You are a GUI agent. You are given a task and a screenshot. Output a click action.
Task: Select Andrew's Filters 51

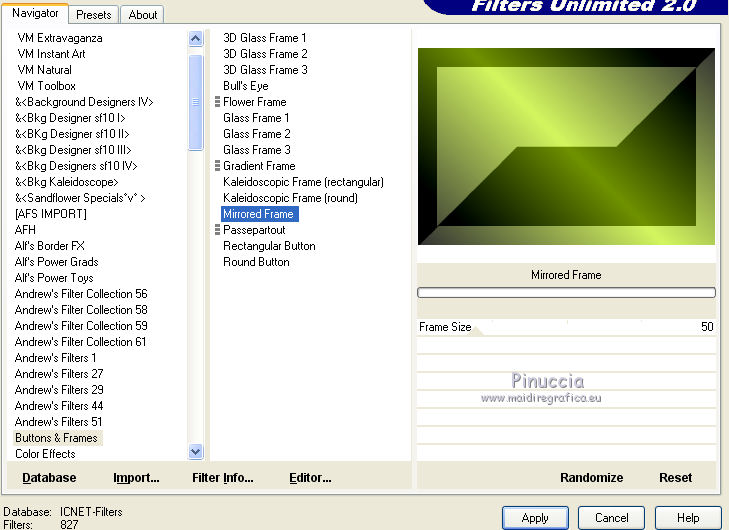point(59,422)
